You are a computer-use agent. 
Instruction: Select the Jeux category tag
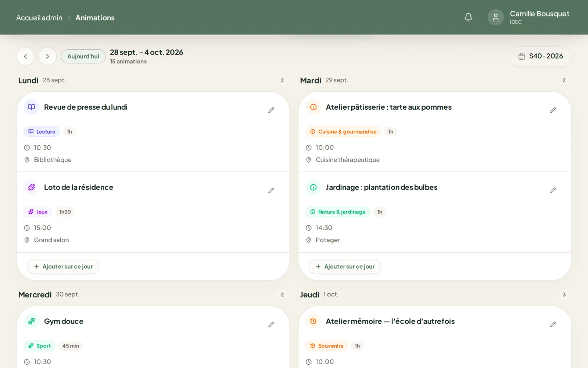click(x=38, y=212)
